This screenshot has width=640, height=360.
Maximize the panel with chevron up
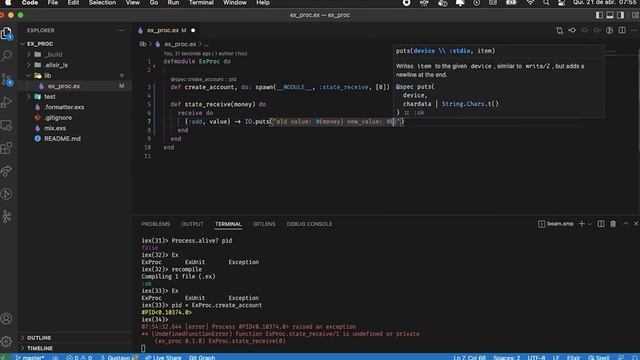tap(626, 224)
